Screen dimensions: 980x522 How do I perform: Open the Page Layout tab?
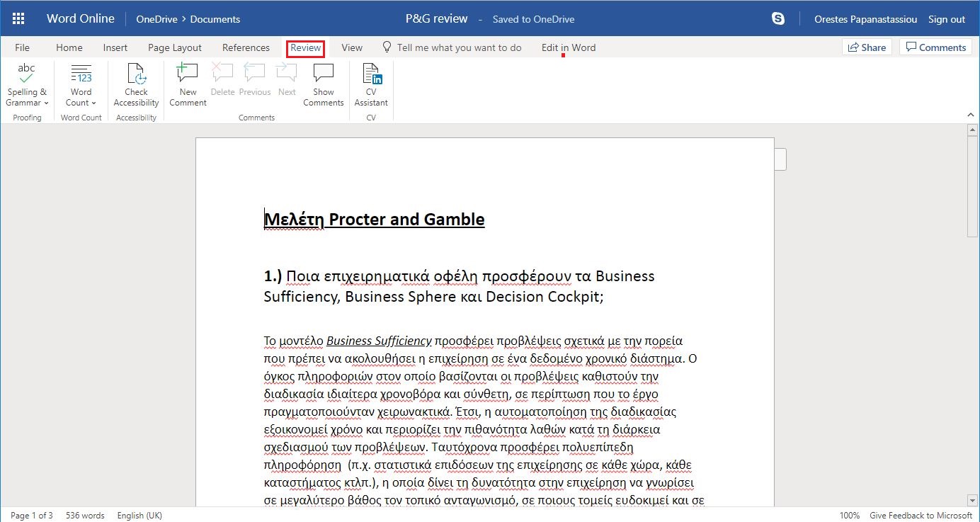point(175,47)
